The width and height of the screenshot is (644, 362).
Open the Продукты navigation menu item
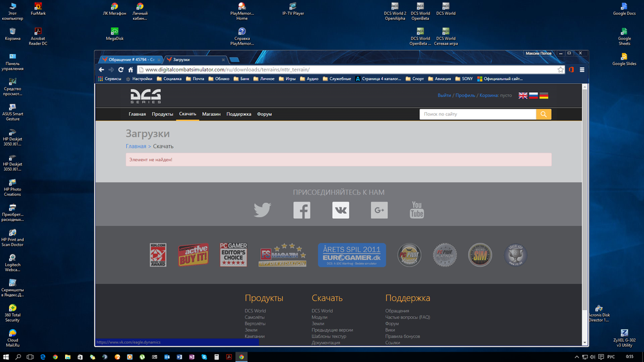(x=162, y=114)
